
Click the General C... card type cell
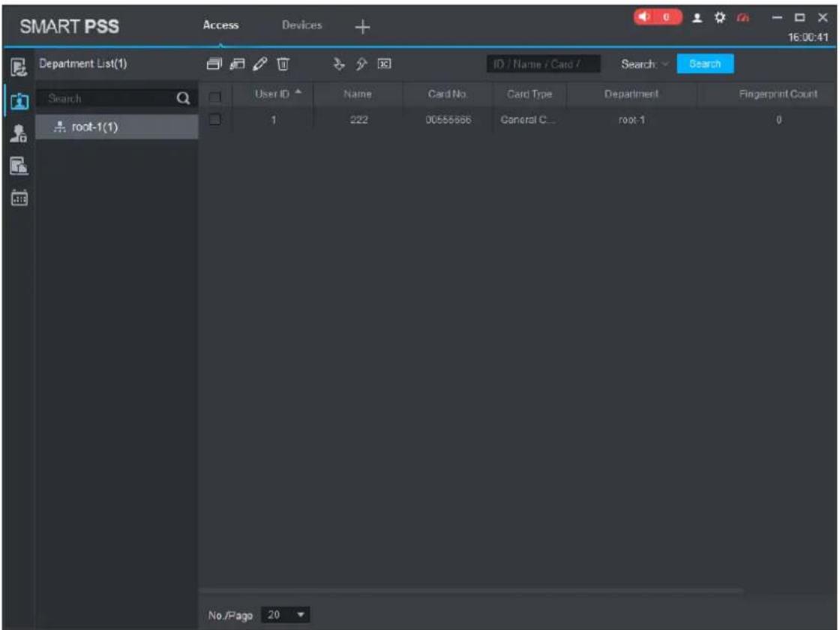click(528, 120)
